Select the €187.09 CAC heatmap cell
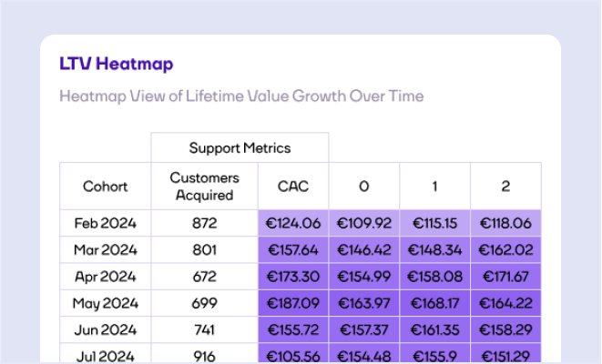602x364 pixels. coord(293,301)
